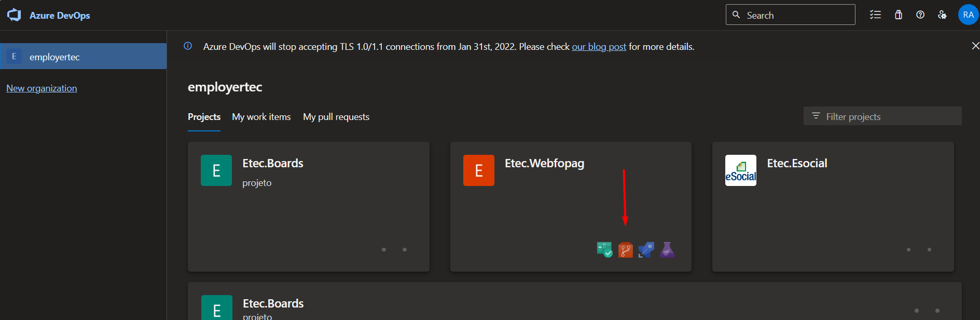This screenshot has width=980, height=320.
Task: Select the employertec organization in sidebar
Action: click(83, 56)
